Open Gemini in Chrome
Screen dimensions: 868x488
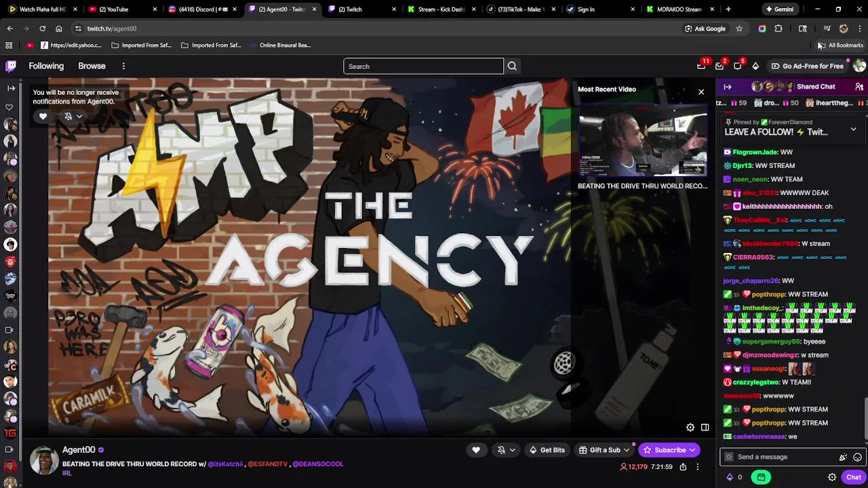coord(779,9)
